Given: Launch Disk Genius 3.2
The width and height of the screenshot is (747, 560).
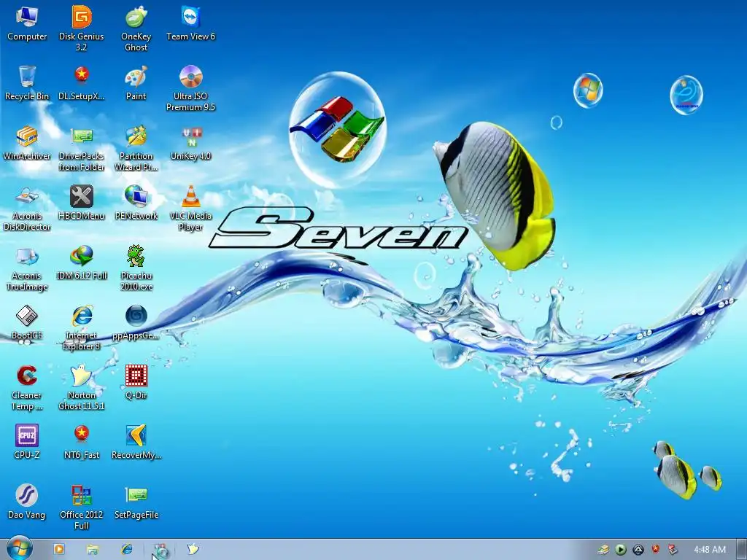Looking at the screenshot, I should tap(82, 28).
